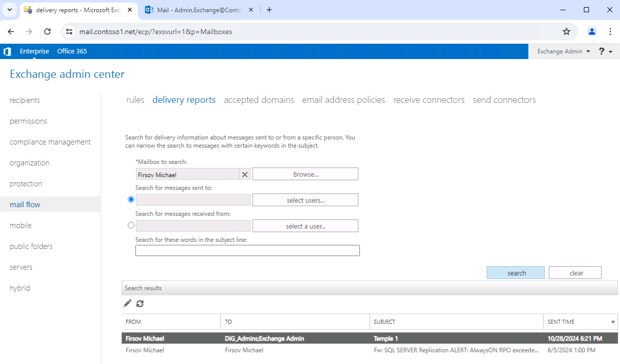Go back with browser back arrow
This screenshot has height=364, width=620.
(x=11, y=32)
